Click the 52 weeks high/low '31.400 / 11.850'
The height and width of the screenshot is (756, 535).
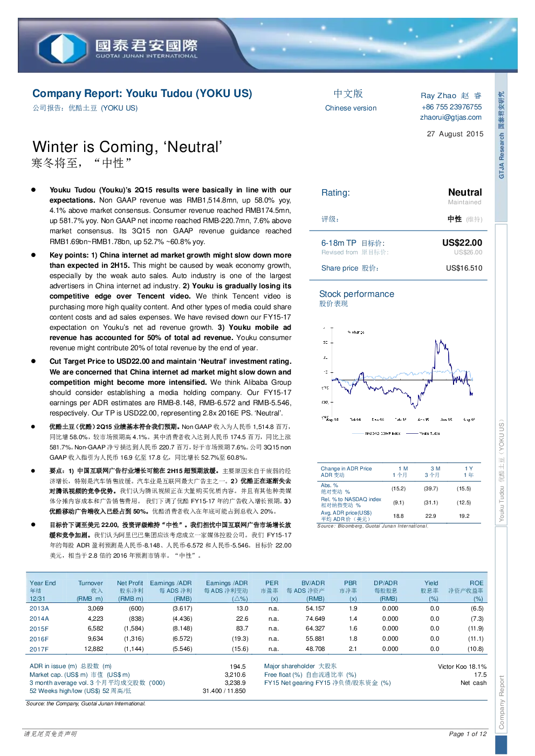(x=224, y=691)
